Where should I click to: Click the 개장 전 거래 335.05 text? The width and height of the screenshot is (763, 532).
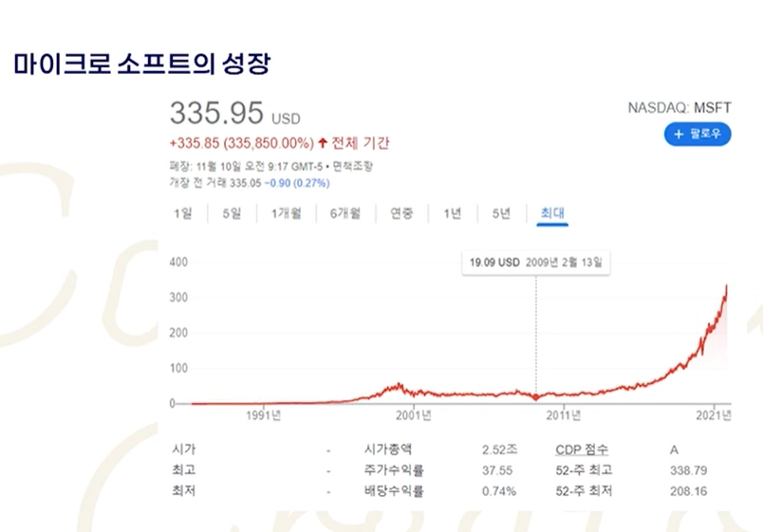tap(215, 183)
